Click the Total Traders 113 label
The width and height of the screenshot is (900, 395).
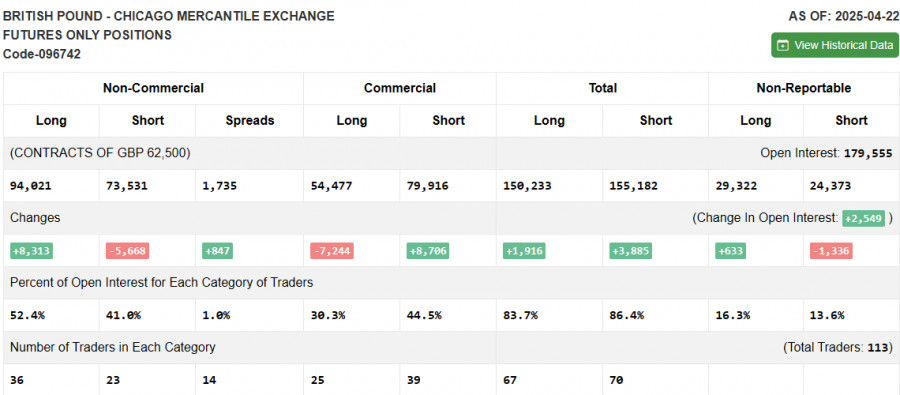tap(838, 347)
